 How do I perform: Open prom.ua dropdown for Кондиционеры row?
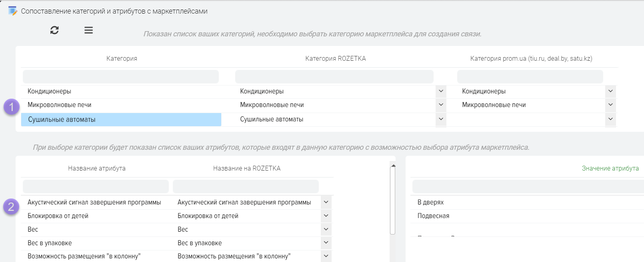pos(610,91)
